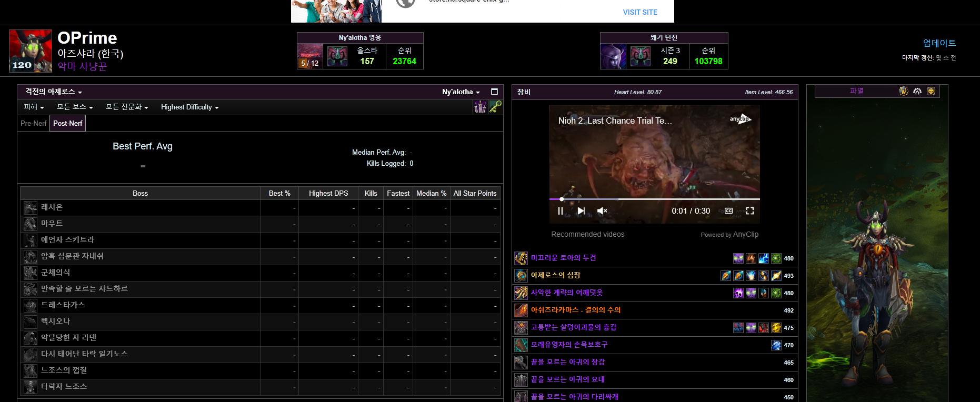Open the 끝을 모르는 아귀의 장갑 item link
The image size is (980, 402).
568,362
